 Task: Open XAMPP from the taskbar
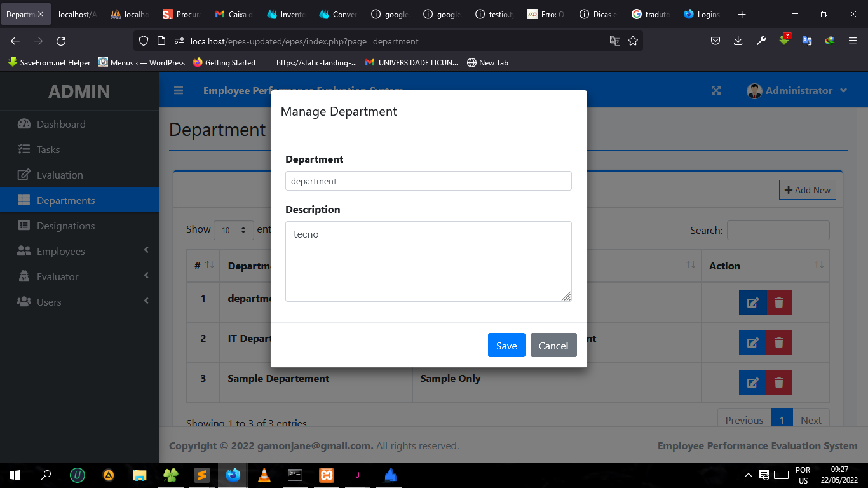click(326, 475)
